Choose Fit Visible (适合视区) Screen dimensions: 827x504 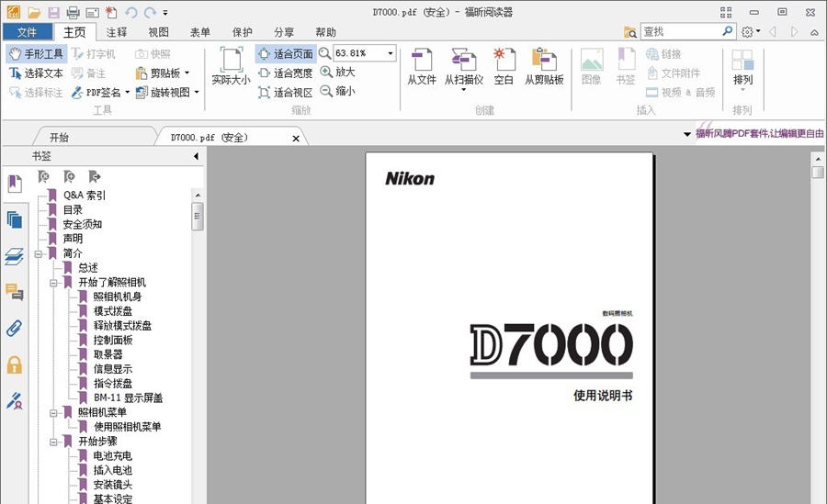coord(286,92)
